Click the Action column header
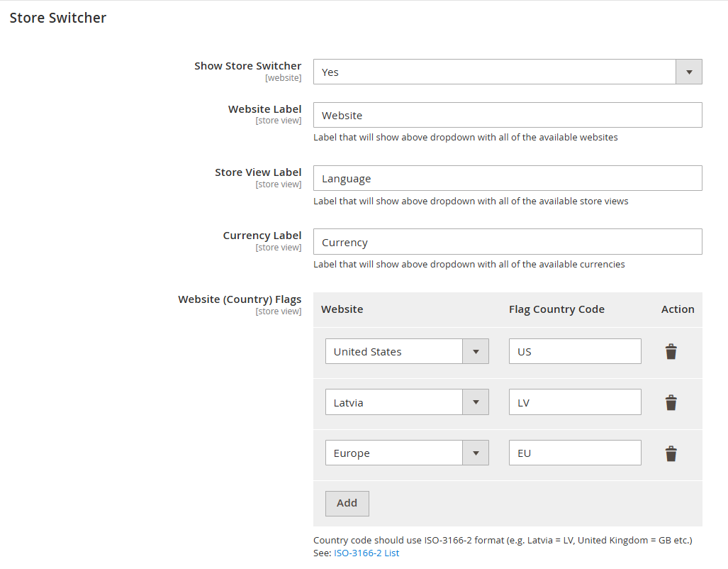Screen dimensions: 728x569 pyautogui.click(x=677, y=309)
